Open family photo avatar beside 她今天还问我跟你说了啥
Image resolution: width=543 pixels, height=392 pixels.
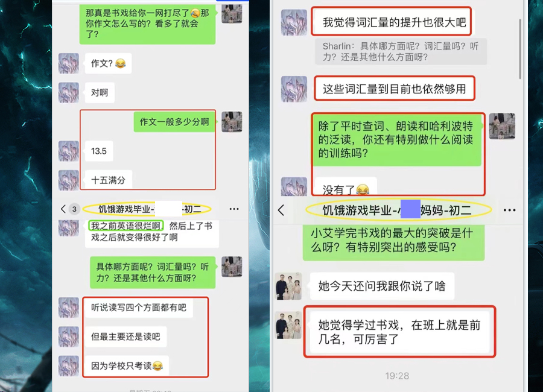(x=288, y=286)
